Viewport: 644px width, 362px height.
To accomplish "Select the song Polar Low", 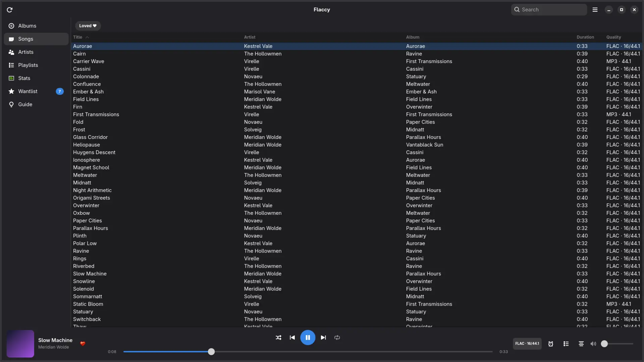I will pyautogui.click(x=357, y=243).
